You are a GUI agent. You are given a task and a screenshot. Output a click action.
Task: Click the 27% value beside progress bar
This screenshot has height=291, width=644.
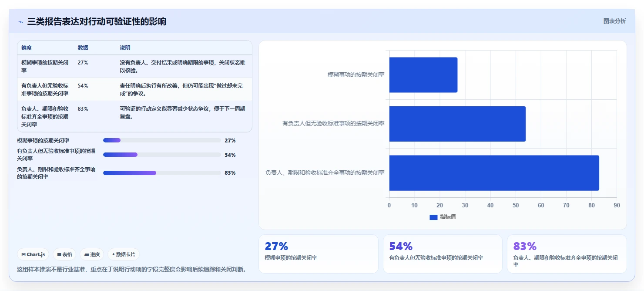(x=230, y=141)
